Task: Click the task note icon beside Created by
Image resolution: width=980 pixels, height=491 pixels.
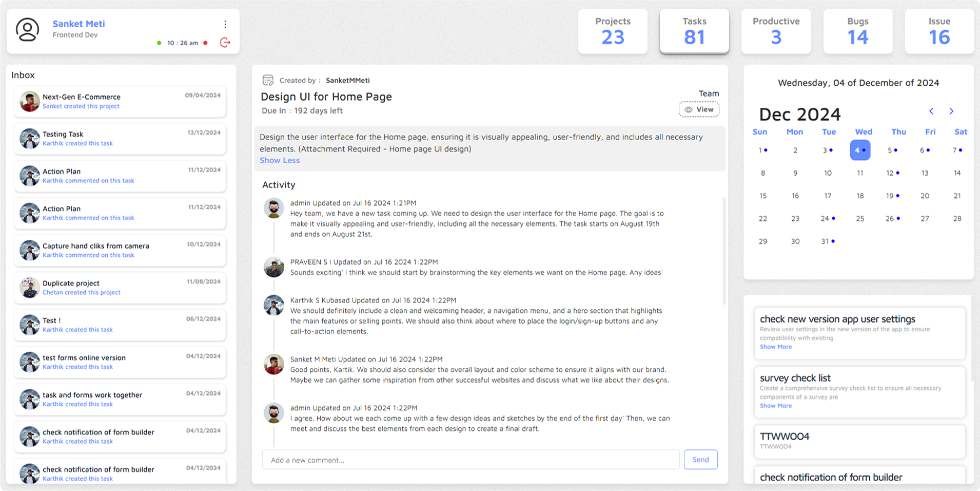Action: point(268,80)
